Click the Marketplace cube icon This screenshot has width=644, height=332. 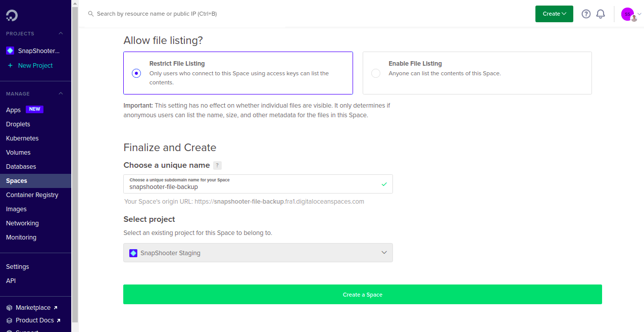point(9,308)
